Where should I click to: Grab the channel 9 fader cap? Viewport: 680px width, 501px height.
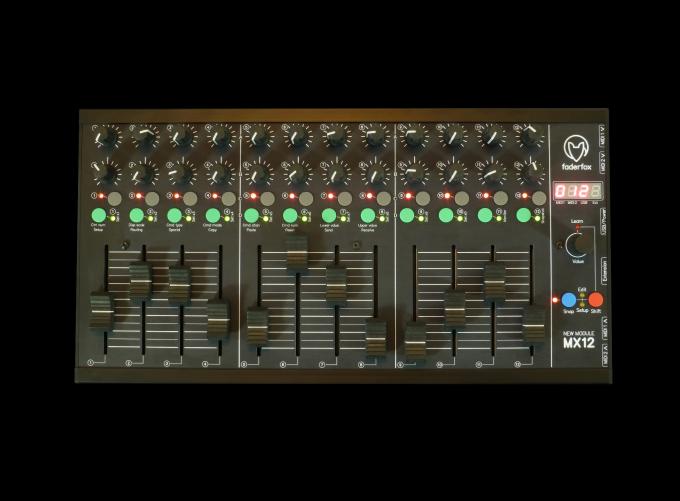[x=415, y=342]
